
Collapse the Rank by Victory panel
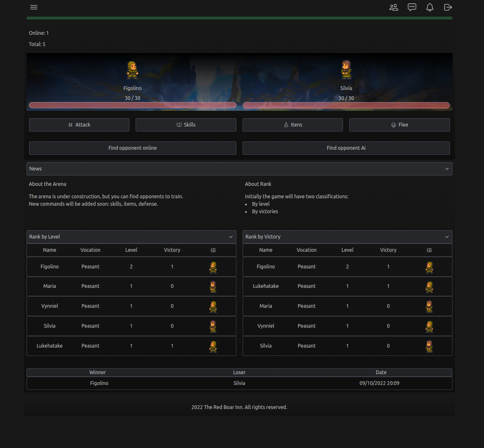447,236
